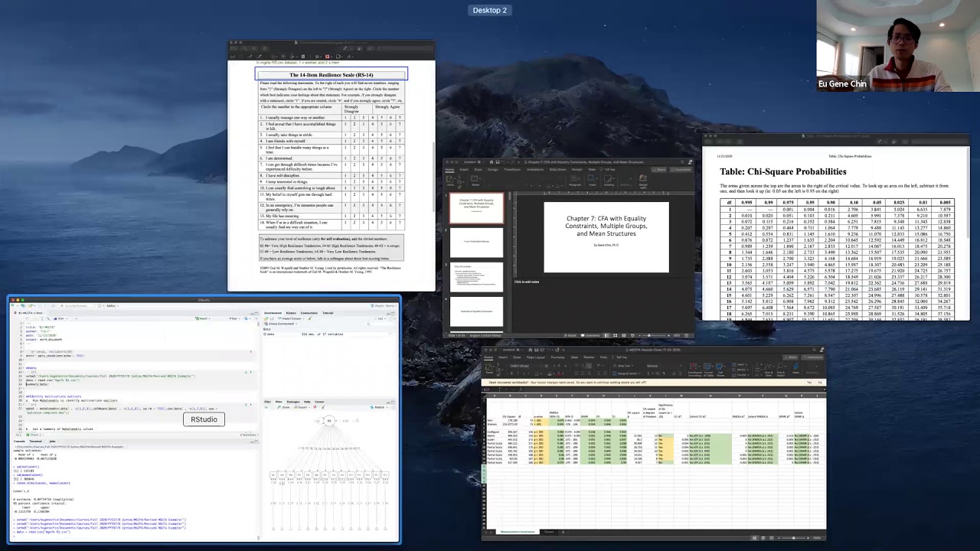Screen dimensions: 980x551
Task: Clear environment objects with broom icon in RStudio
Action: point(309,318)
